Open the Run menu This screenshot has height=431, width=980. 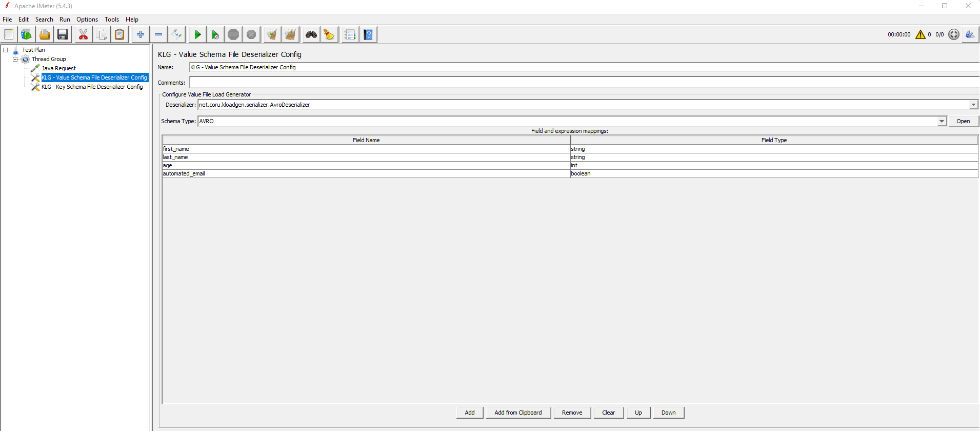[x=65, y=19]
